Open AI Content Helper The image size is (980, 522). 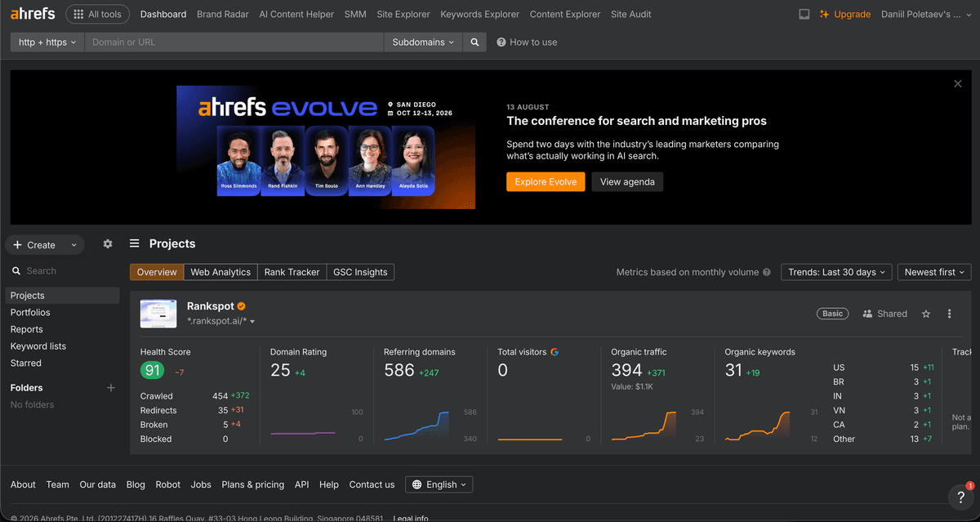point(296,14)
